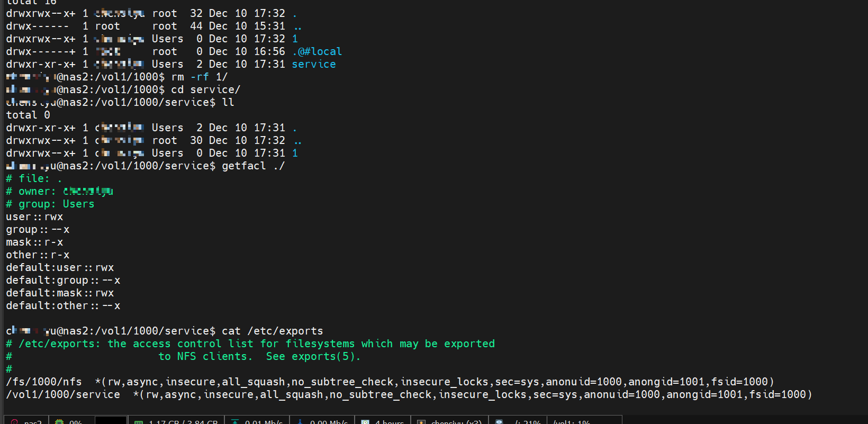
Task: Click the 4 hours uptime label
Action: coord(390,422)
